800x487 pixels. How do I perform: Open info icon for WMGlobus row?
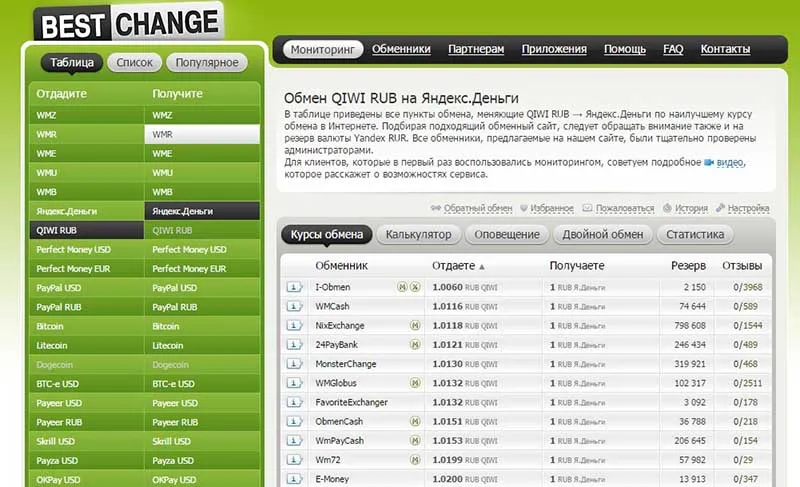point(294,383)
